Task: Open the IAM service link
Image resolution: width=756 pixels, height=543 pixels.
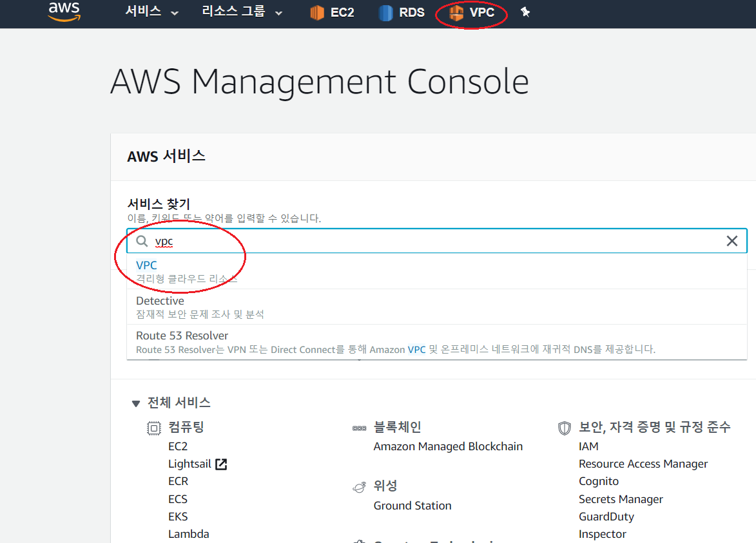Action: [x=588, y=446]
